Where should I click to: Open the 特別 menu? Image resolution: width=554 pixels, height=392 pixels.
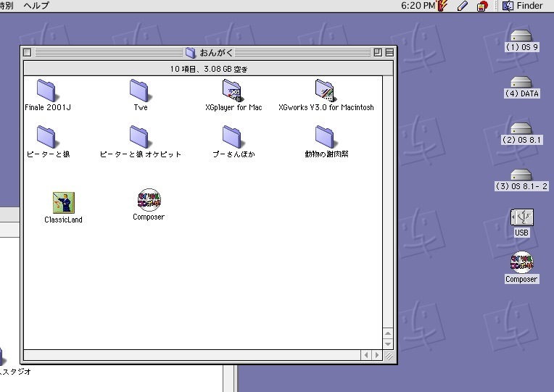pos(7,6)
